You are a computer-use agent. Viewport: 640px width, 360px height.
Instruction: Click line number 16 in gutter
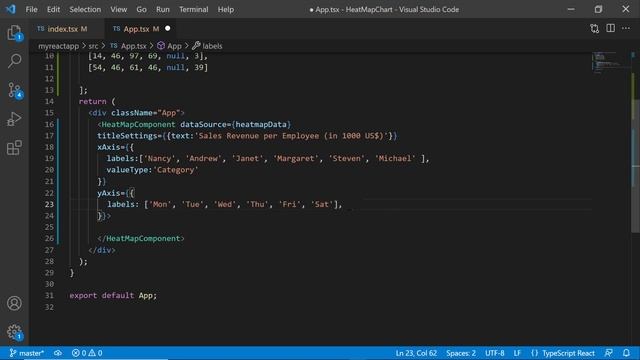click(x=49, y=124)
